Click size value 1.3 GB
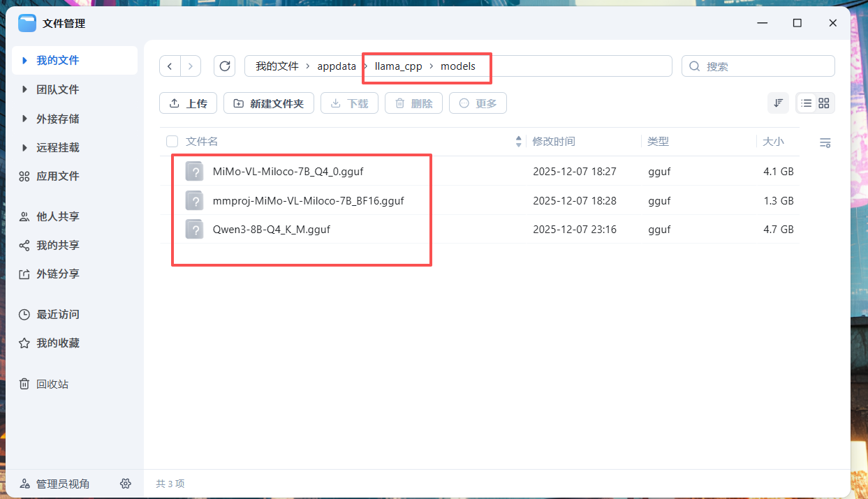The width and height of the screenshot is (868, 499). (x=779, y=200)
